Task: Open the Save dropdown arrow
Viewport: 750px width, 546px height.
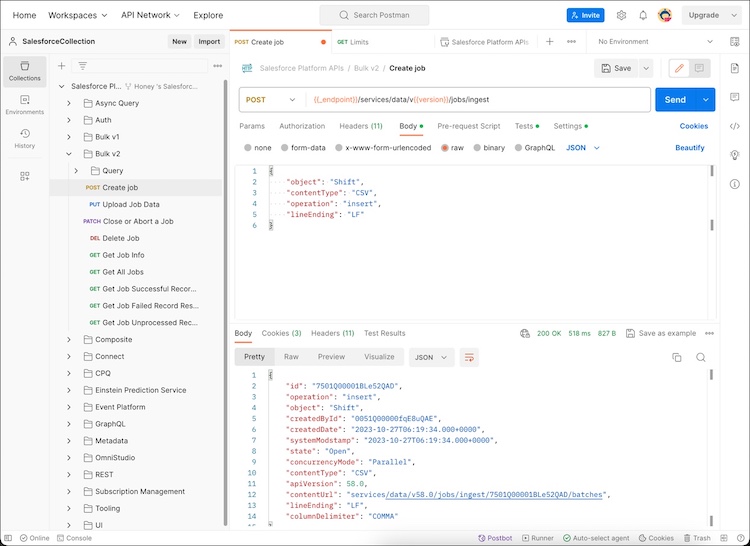Action: click(x=646, y=68)
